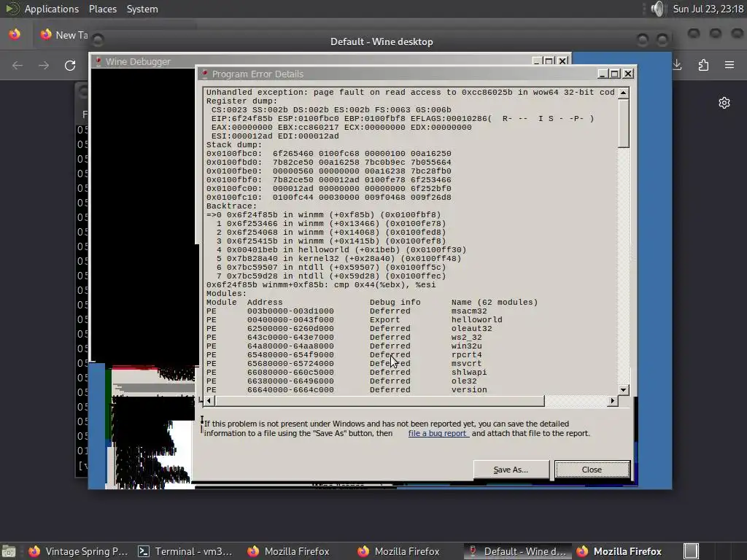Click the 'Unhandled exception: page fault' line
Image resolution: width=747 pixels, height=560 pixels.
(411, 93)
